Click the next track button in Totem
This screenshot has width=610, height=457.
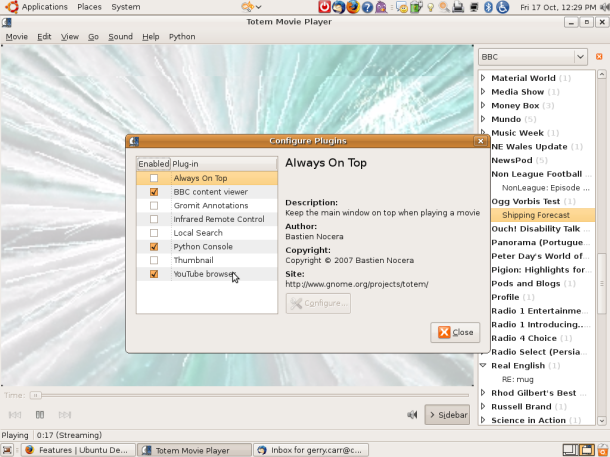pos(65,415)
